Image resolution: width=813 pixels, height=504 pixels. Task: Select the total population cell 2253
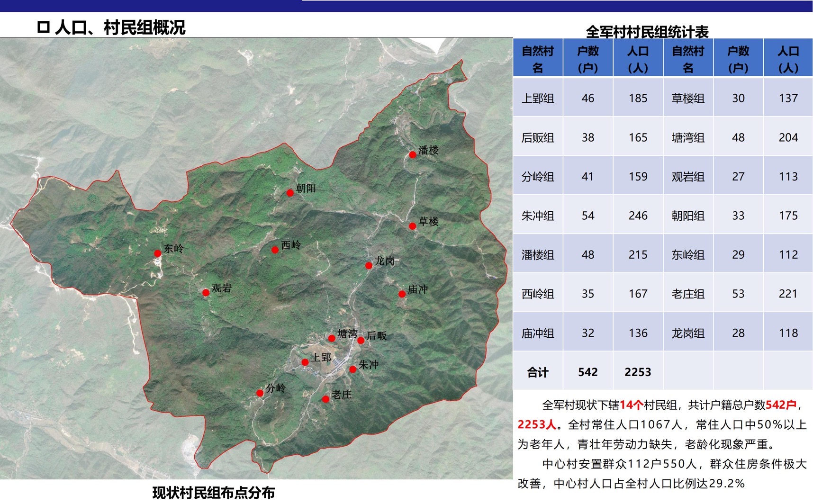click(638, 372)
